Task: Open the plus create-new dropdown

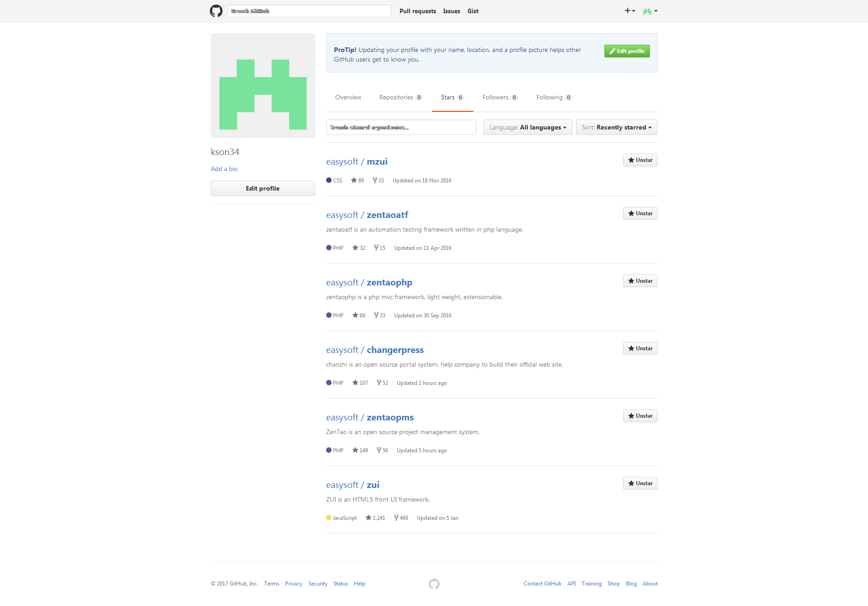Action: [630, 11]
